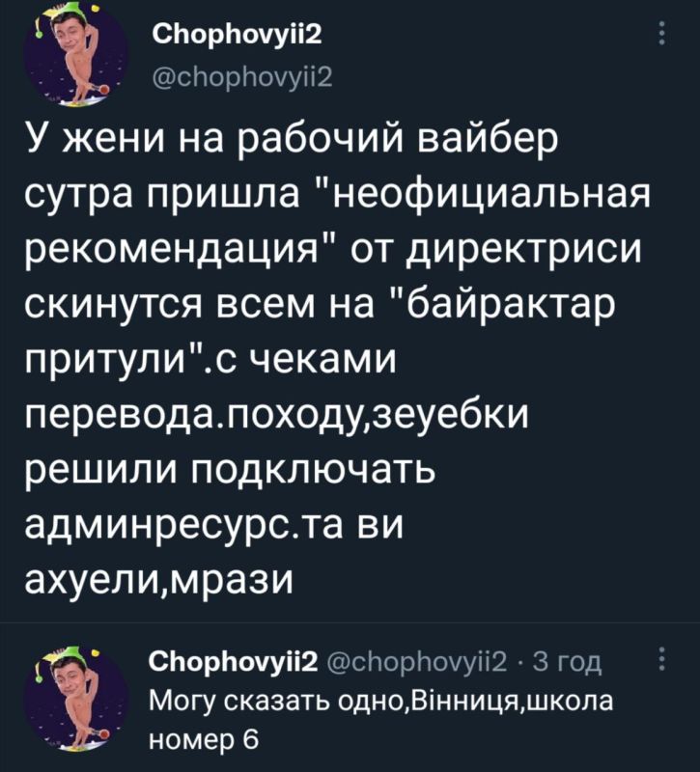Open the reply tweet's three-dot options menu
700x772 pixels.
click(662, 659)
